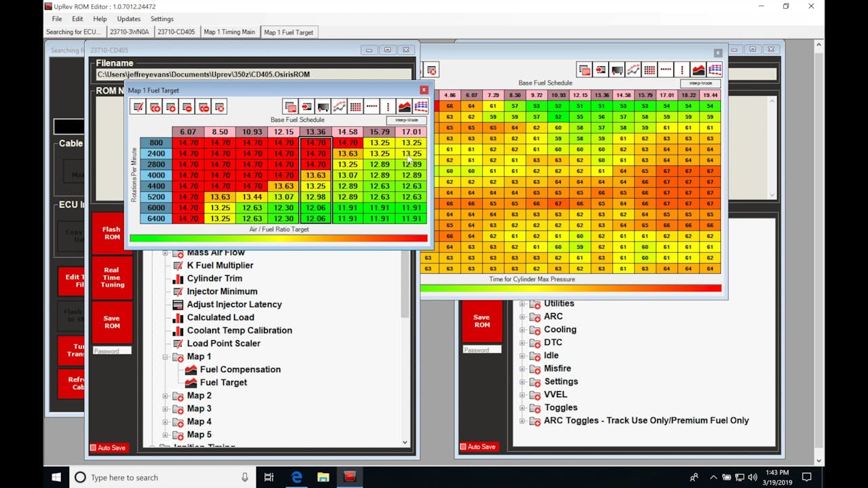
Task: Click the Air/Fuel Ratio color gradient bar
Action: pyautogui.click(x=278, y=239)
